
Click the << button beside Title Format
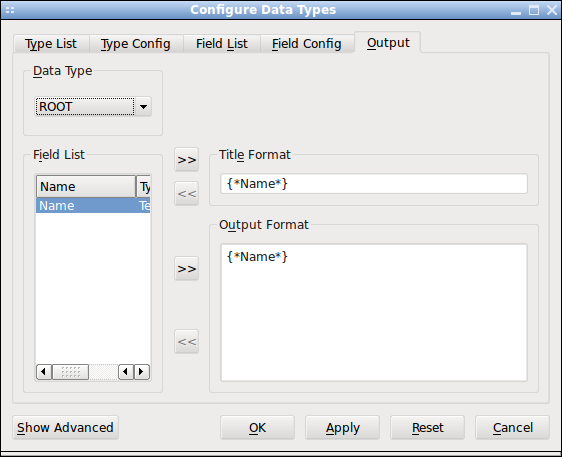(187, 194)
